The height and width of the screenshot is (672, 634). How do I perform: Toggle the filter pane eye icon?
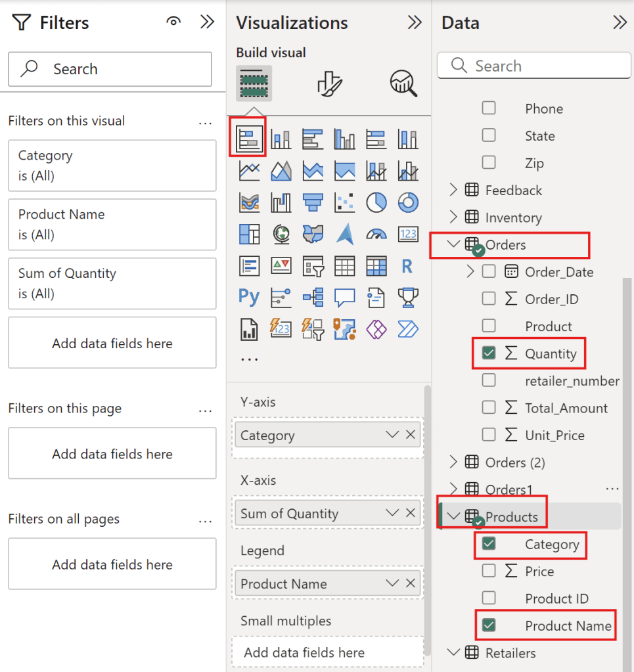[173, 22]
